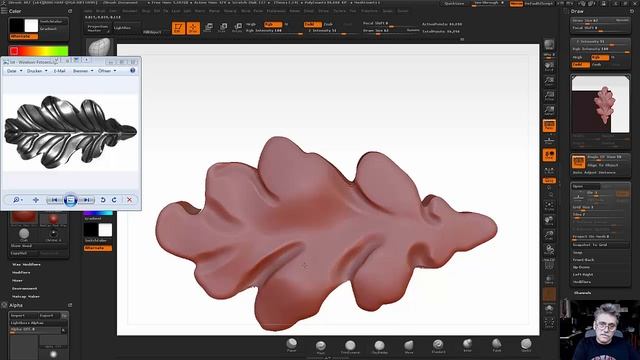Screen dimensions: 640x360
Task: Click black secondary color swatch in Color panel
Action: (17, 26)
